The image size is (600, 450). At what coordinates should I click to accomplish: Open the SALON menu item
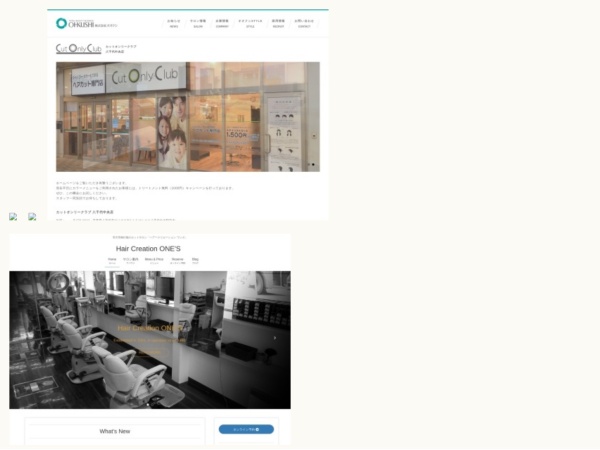(x=198, y=23)
